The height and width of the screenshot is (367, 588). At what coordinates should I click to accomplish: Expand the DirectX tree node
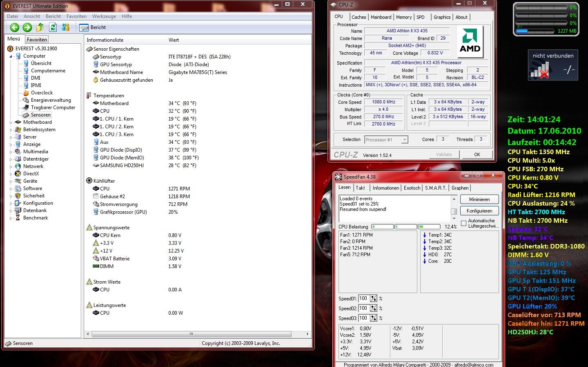[11, 174]
